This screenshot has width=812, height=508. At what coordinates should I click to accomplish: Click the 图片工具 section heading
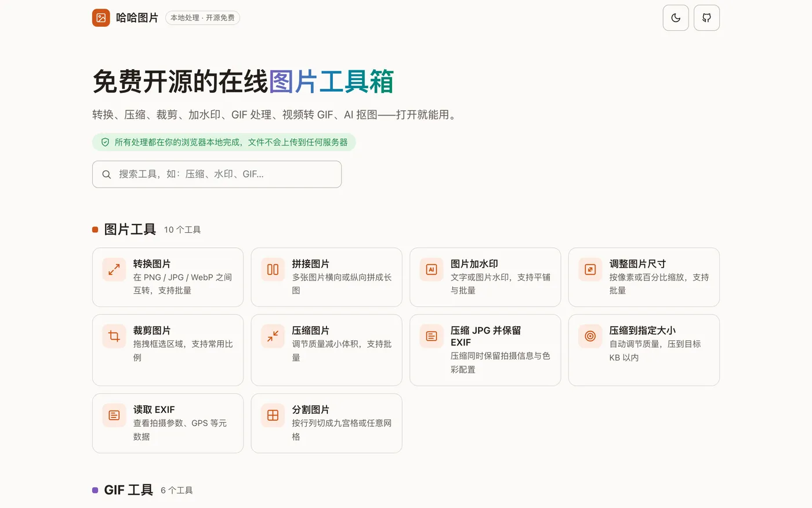[x=130, y=229]
